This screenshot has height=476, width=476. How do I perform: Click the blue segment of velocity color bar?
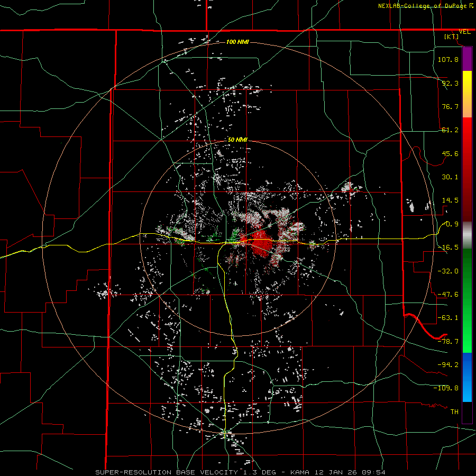click(467, 377)
